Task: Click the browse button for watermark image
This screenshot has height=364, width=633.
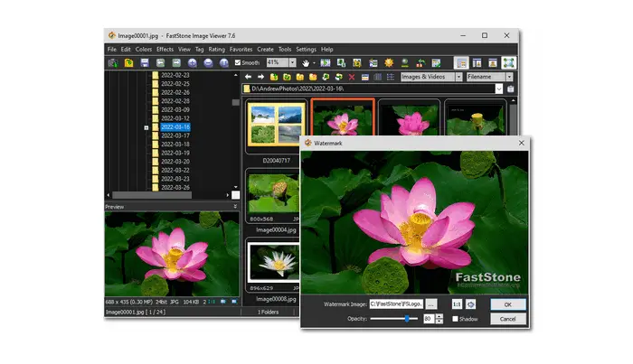Action: tap(431, 304)
